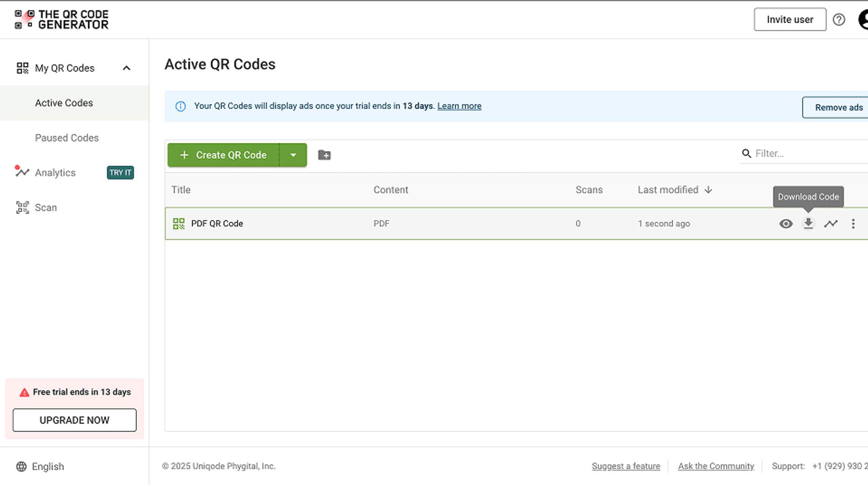This screenshot has width=868, height=485.
Task: View analytics for PDF QR Code row
Action: click(x=830, y=223)
